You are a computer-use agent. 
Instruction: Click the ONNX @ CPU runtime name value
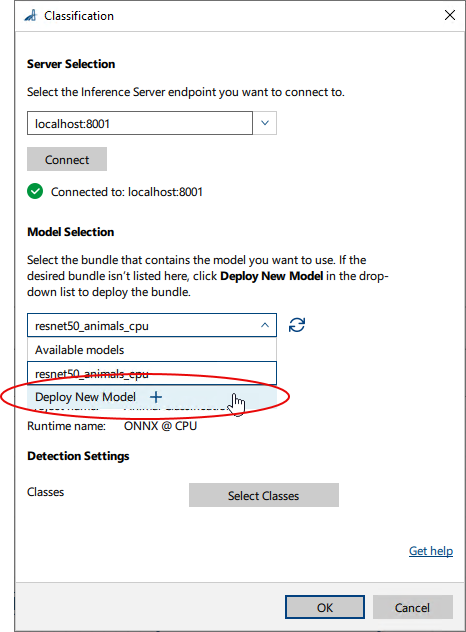point(160,426)
